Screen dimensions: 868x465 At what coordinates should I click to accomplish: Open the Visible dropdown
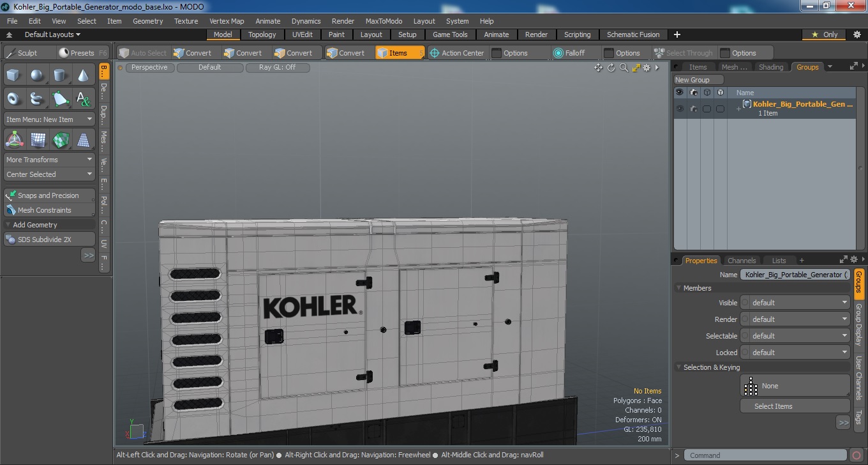click(x=795, y=303)
